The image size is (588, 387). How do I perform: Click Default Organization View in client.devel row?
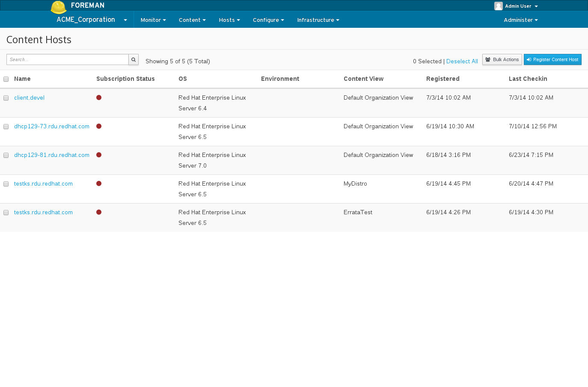coord(378,97)
